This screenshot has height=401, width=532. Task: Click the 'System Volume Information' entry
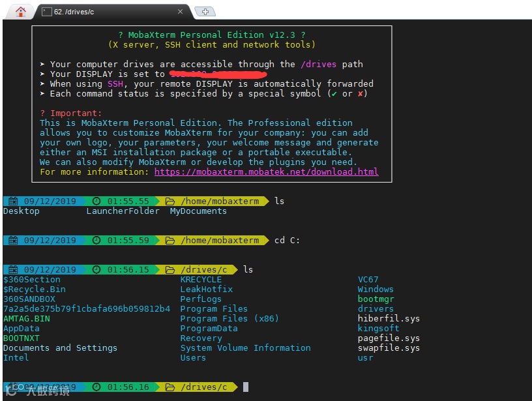coord(245,348)
